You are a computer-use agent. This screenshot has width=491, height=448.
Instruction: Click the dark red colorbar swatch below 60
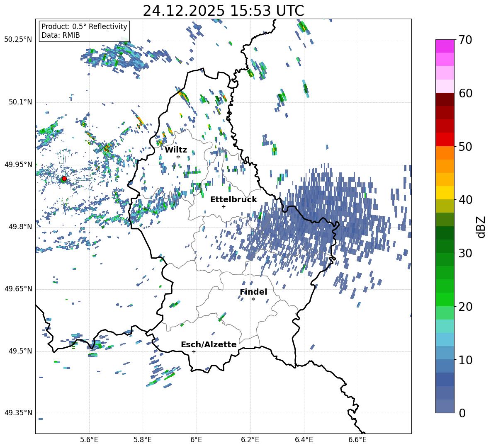pos(445,99)
